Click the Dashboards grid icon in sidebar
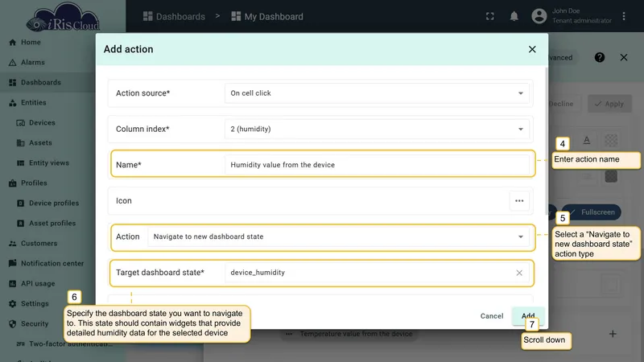The image size is (644, 362). click(x=12, y=83)
